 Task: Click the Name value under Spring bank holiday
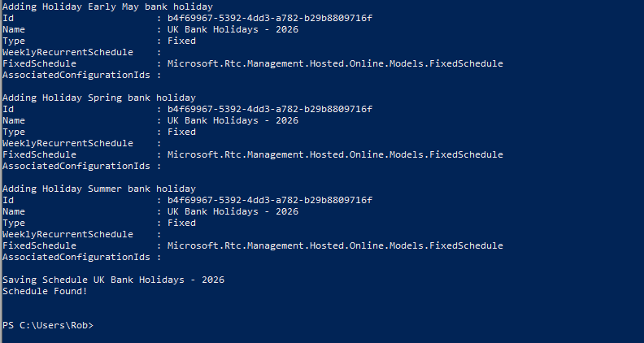point(233,120)
